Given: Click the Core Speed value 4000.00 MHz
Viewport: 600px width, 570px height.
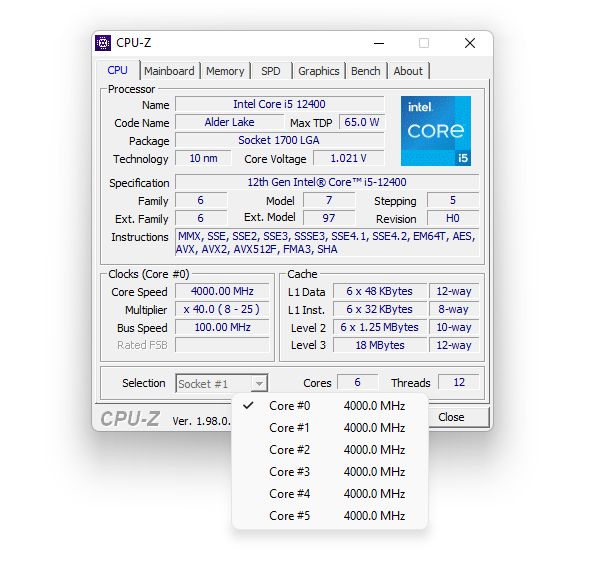Looking at the screenshot, I should (x=222, y=291).
